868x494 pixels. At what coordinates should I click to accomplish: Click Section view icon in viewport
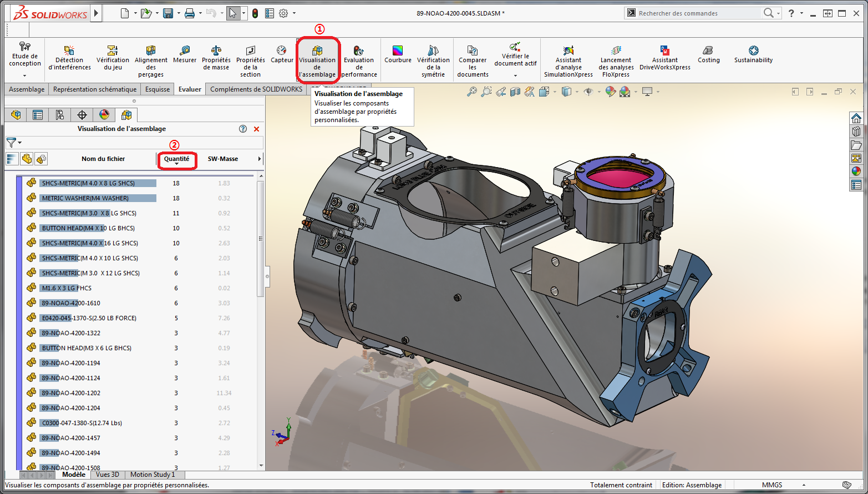pos(515,92)
